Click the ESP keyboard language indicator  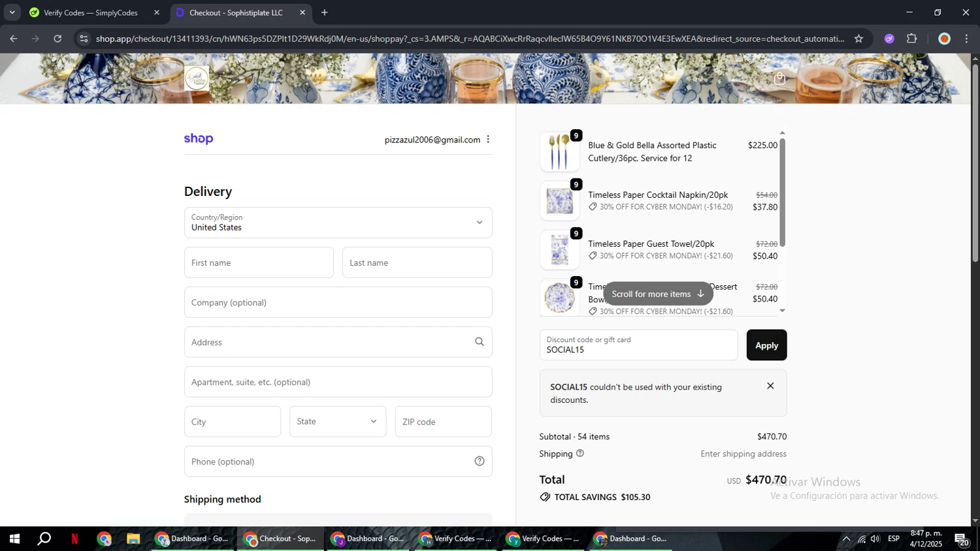(x=894, y=539)
